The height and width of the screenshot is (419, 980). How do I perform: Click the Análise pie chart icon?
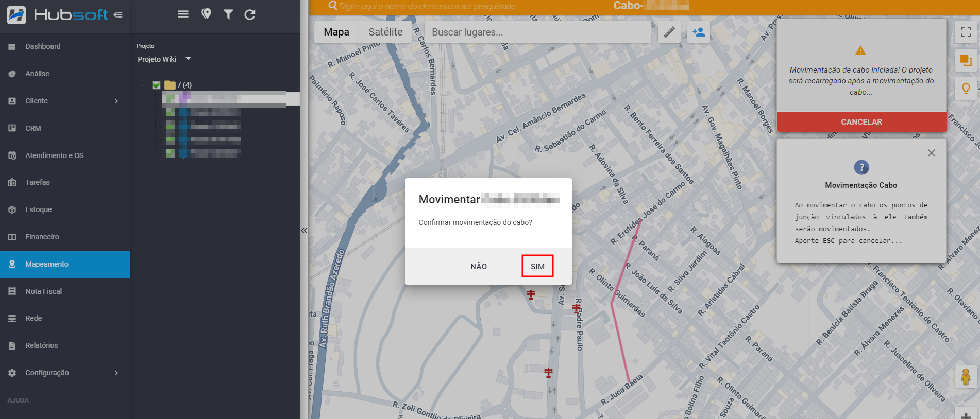point(12,74)
